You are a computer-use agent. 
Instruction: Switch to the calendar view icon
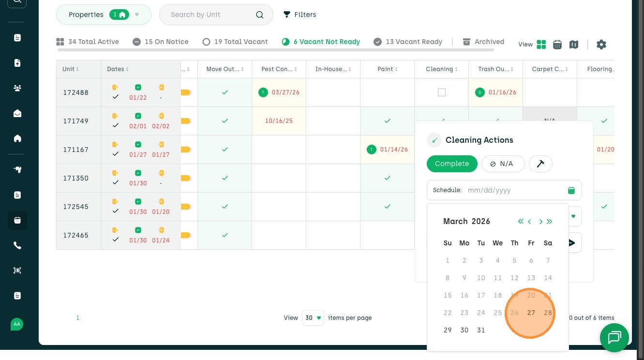[x=557, y=45]
